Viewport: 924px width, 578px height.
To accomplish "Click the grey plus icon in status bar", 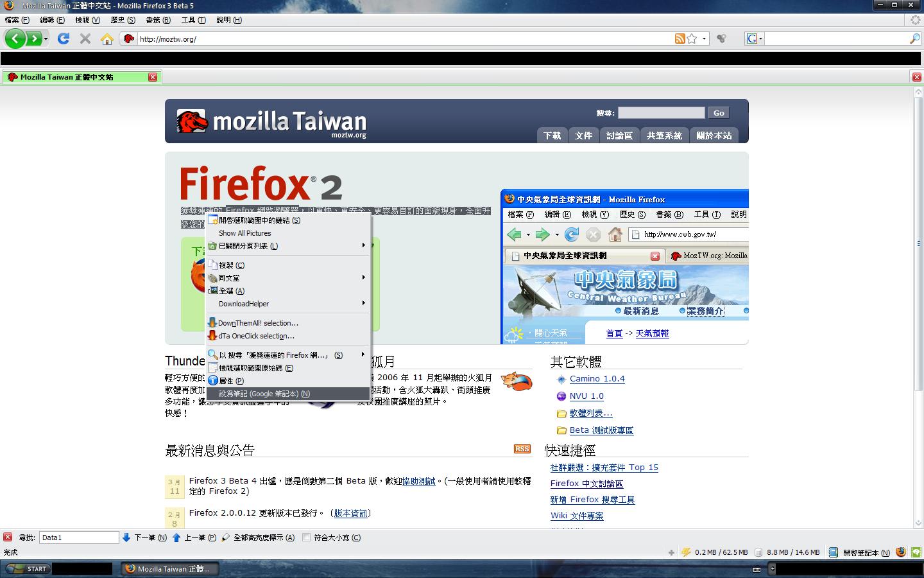I will point(671,552).
